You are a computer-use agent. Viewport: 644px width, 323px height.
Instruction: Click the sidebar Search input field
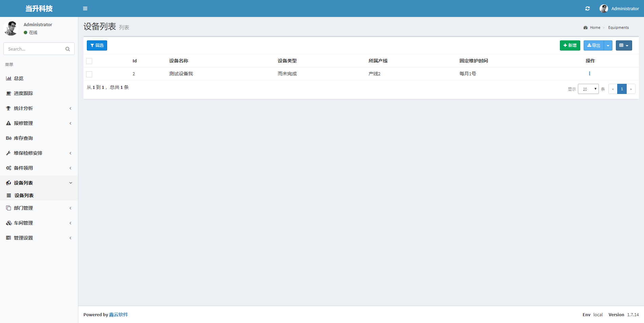click(34, 49)
